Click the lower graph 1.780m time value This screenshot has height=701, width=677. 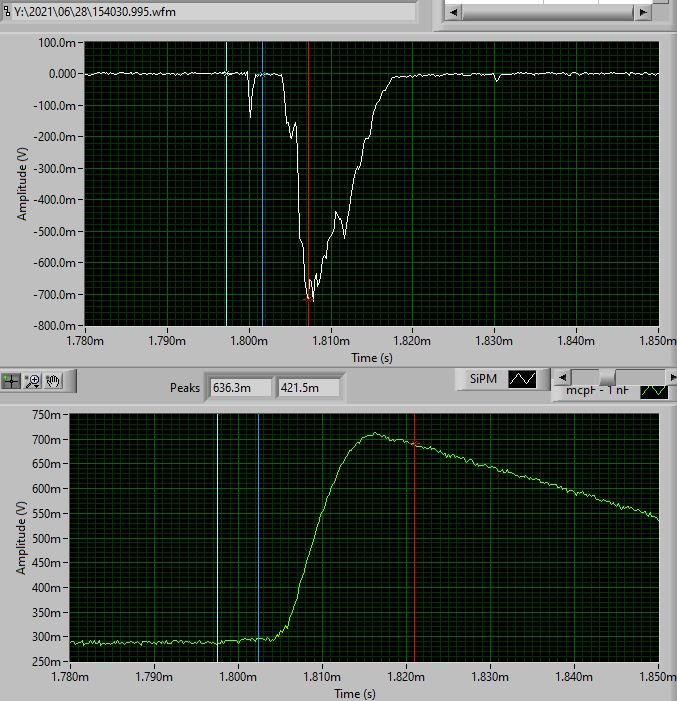point(70,676)
